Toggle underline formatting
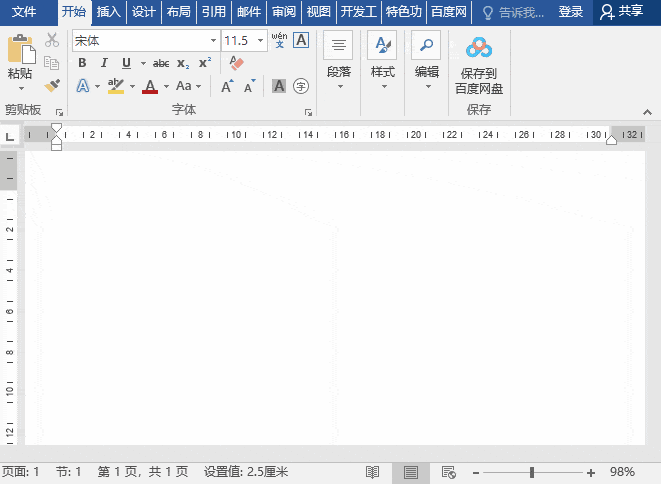 (x=126, y=63)
